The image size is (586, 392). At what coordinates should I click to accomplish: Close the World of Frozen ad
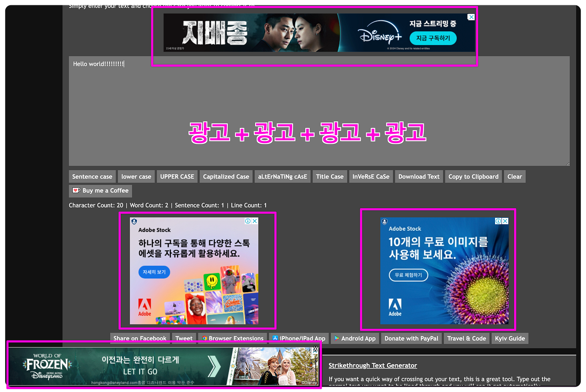point(316,349)
